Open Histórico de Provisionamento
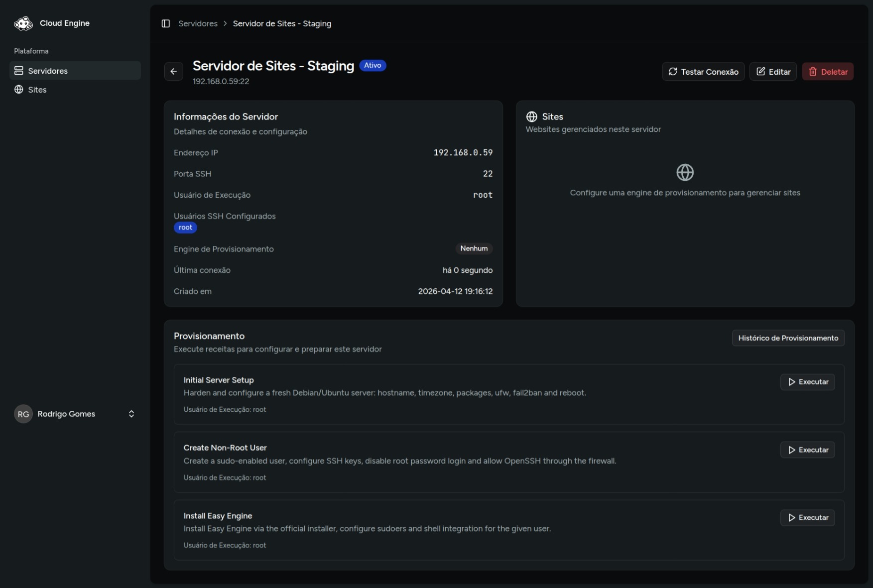 point(788,338)
